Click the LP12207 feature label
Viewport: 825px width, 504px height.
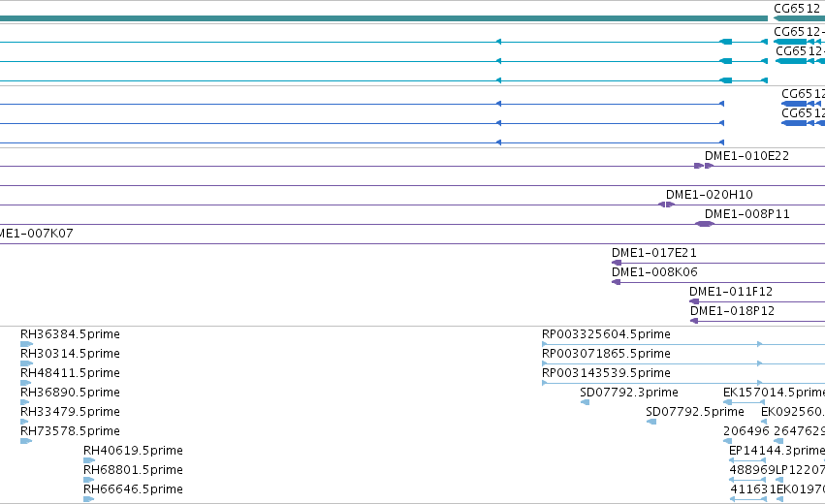pyautogui.click(x=800, y=470)
